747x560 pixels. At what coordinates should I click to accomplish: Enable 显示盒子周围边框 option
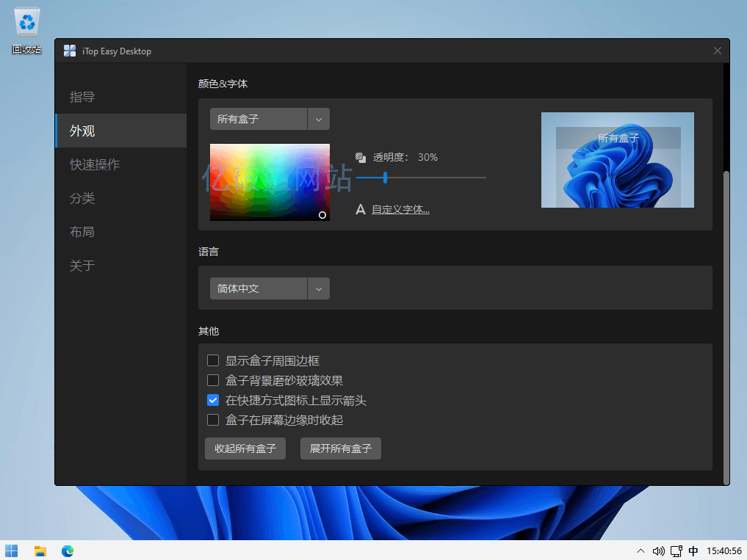[213, 360]
